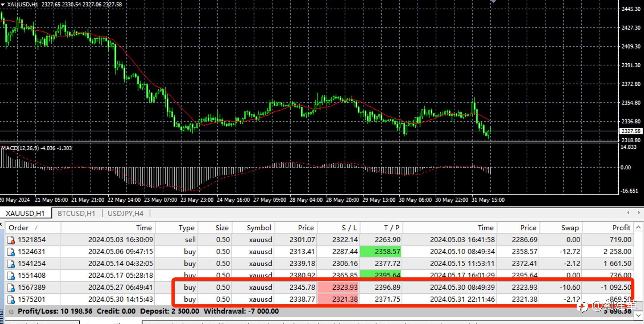Open the XAUUSD,H1 chart dropdown triangle
The width and height of the screenshot is (644, 324).
pyautogui.click(x=3, y=5)
